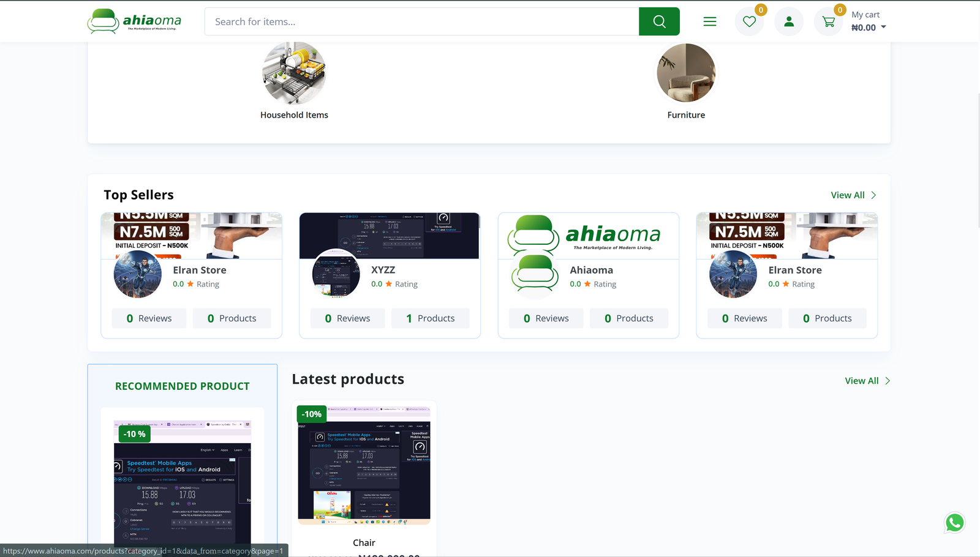Image resolution: width=980 pixels, height=557 pixels.
Task: Open the XYZZ seller banner image
Action: pyautogui.click(x=390, y=236)
